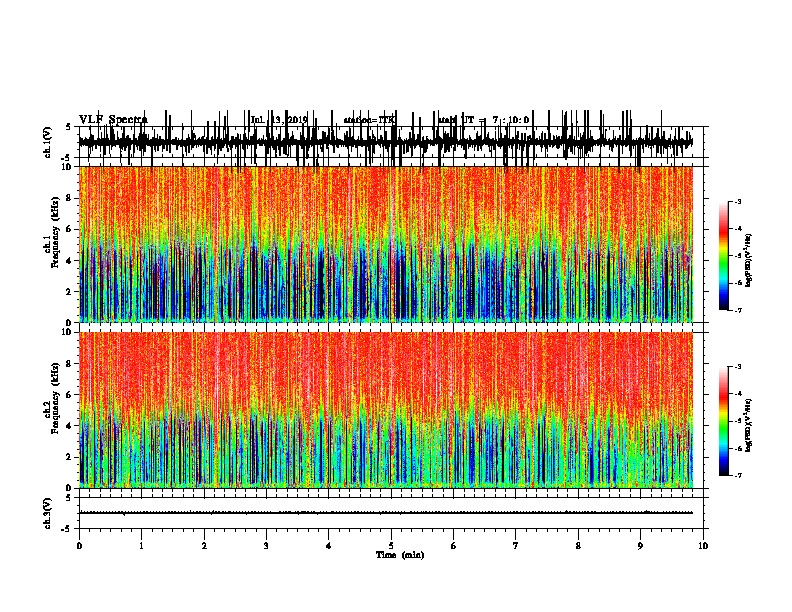Click the ch.2 colorbar log(PSD) label
Viewport: 792px width, 612px height.
point(748,426)
